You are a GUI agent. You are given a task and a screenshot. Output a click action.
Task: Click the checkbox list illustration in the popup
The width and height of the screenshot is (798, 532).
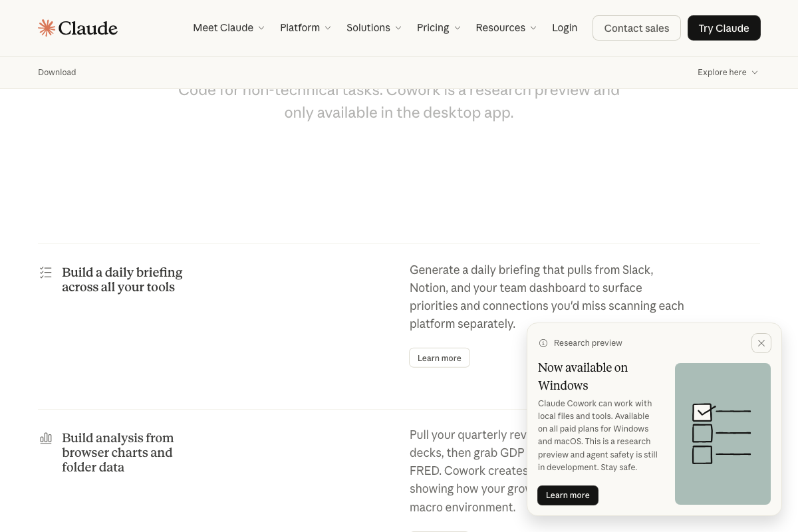723,434
